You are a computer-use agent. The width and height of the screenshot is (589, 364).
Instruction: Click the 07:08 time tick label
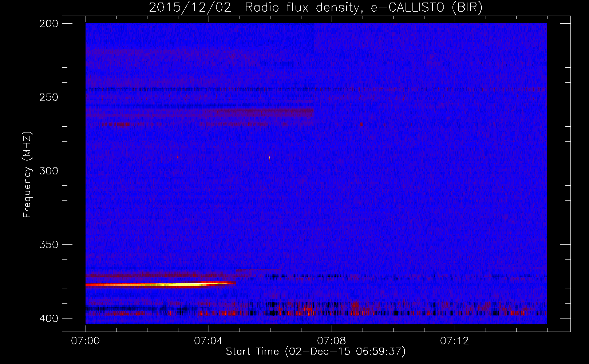point(331,341)
